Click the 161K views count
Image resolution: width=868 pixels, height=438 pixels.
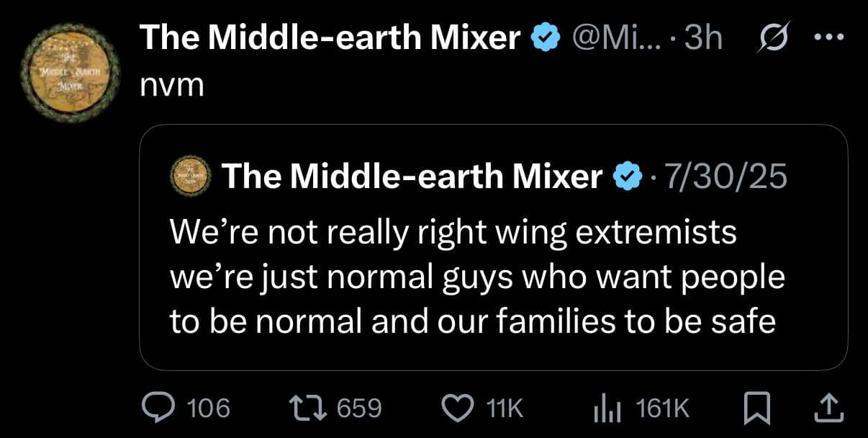[x=663, y=409]
